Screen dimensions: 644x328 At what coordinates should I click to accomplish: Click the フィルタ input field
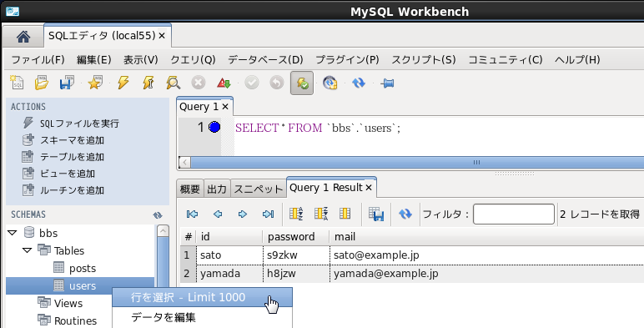(513, 214)
